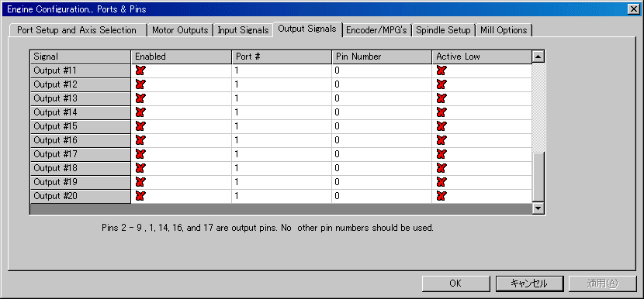
Task: Close the Engine Configuration dialog
Action: click(634, 9)
